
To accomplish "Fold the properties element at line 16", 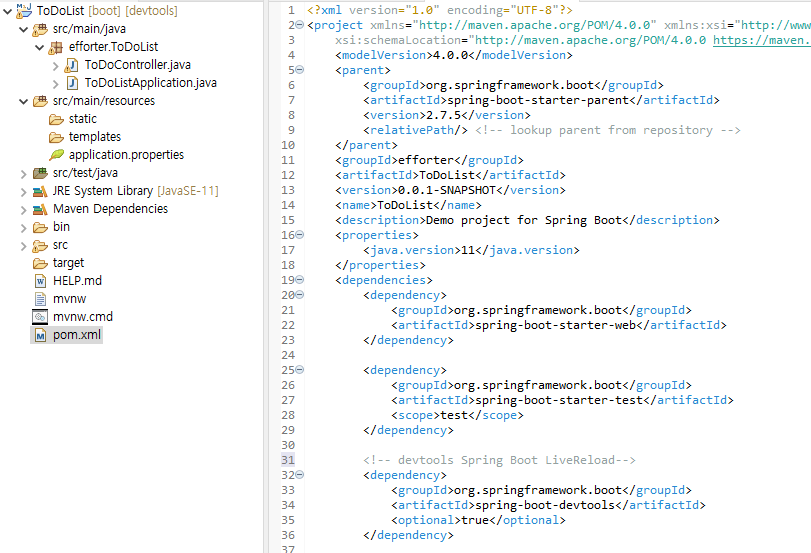I will [300, 235].
